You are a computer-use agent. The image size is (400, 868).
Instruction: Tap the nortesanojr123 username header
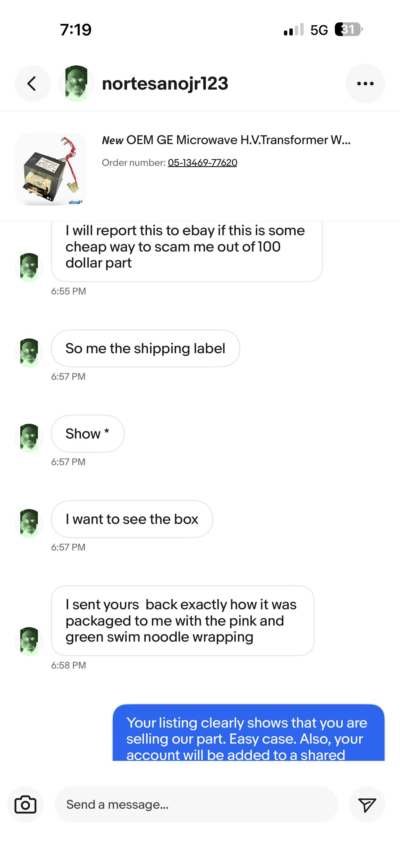pos(165,84)
